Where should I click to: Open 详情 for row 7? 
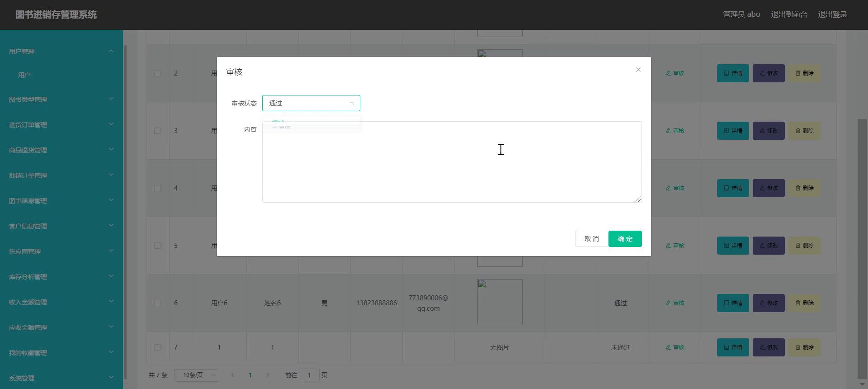732,347
